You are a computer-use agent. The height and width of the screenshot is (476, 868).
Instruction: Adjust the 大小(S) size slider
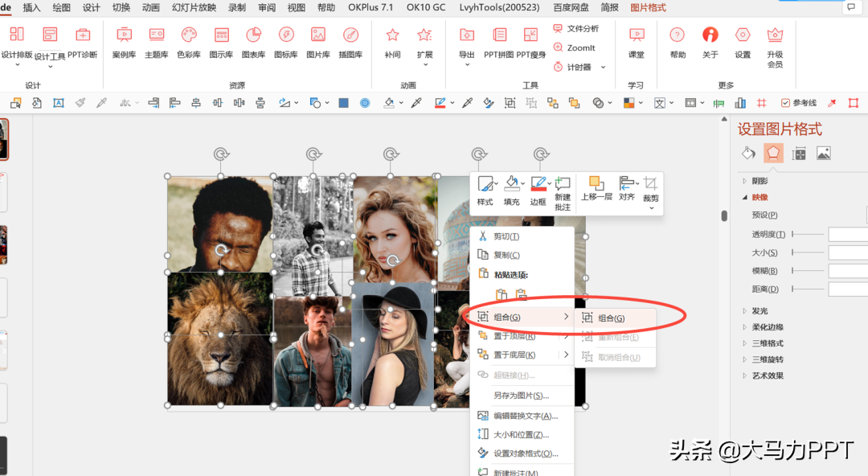click(x=809, y=252)
